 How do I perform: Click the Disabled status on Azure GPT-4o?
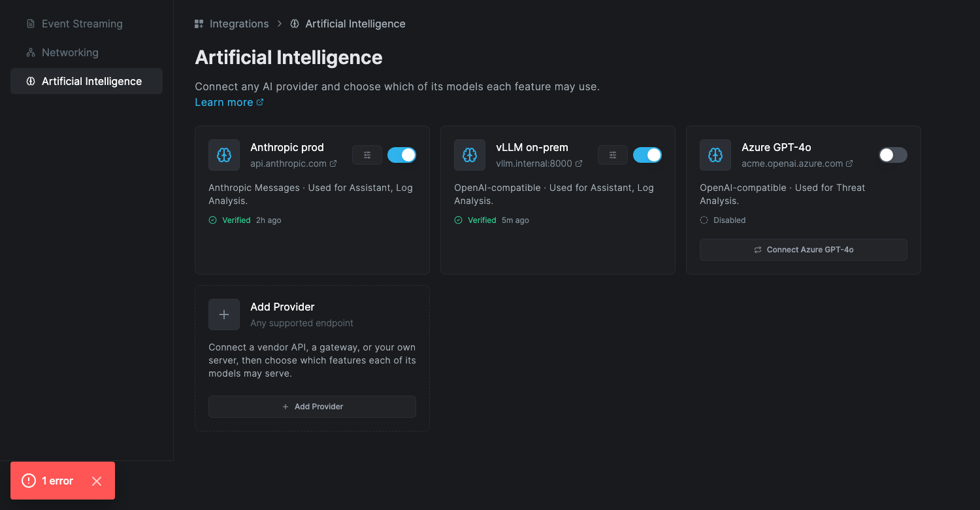(x=723, y=220)
